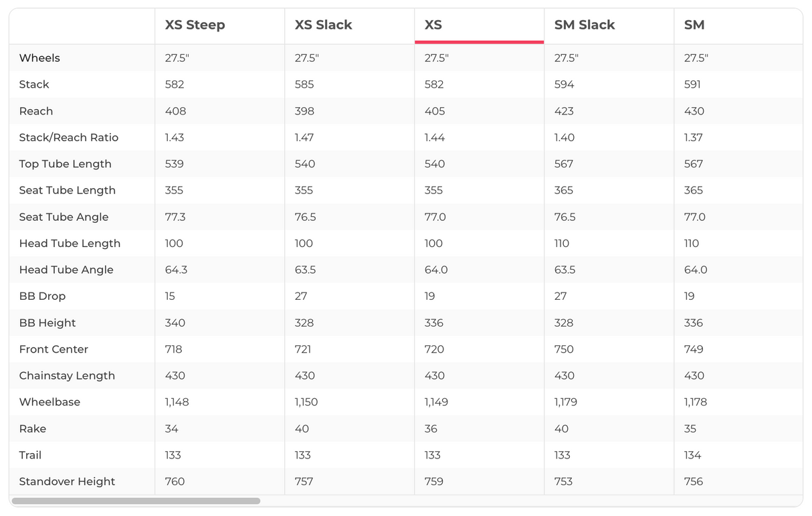812x516 pixels.
Task: Click the horizontal scrollbar thumb
Action: click(x=136, y=501)
